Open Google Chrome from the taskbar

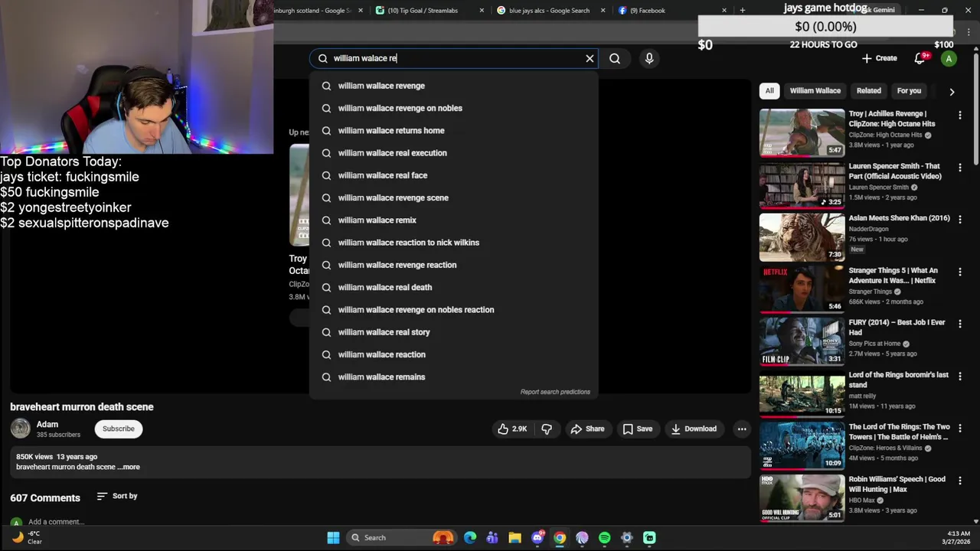[560, 537]
